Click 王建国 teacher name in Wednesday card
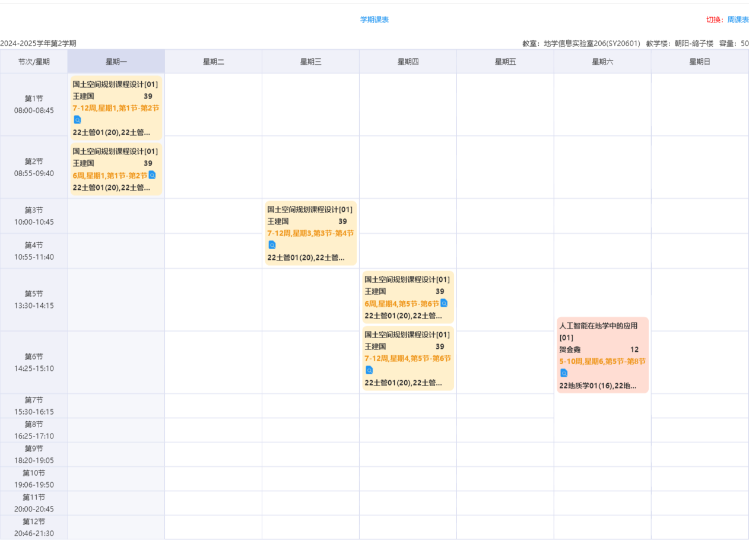The height and width of the screenshot is (560, 749). point(278,221)
